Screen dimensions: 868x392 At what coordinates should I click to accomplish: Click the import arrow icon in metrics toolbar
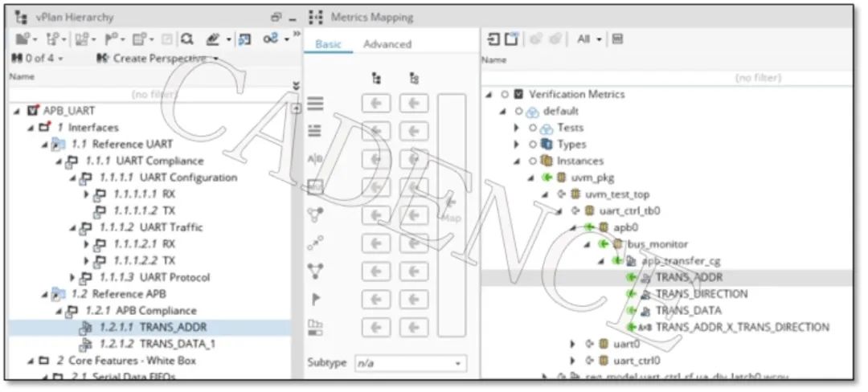click(494, 39)
